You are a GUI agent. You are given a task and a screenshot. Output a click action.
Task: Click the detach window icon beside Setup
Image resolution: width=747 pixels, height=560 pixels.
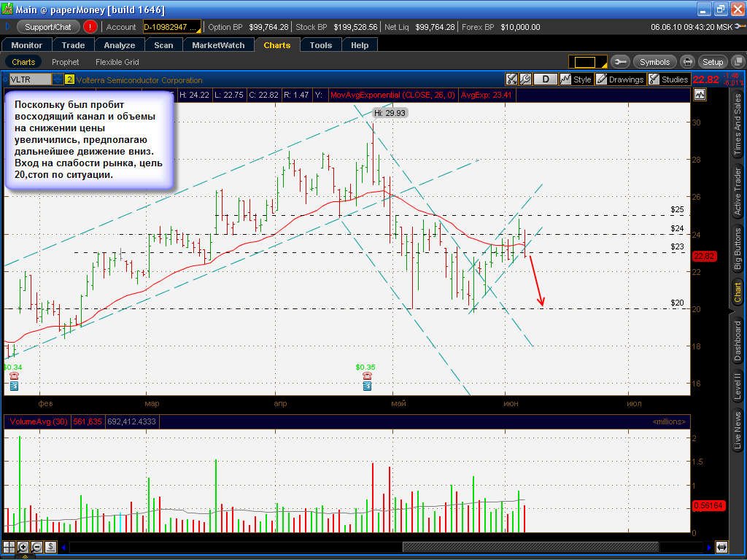tap(738, 62)
